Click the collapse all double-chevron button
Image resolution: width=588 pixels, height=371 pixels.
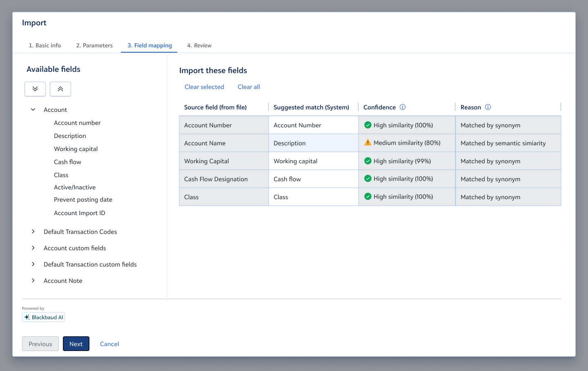tap(60, 89)
